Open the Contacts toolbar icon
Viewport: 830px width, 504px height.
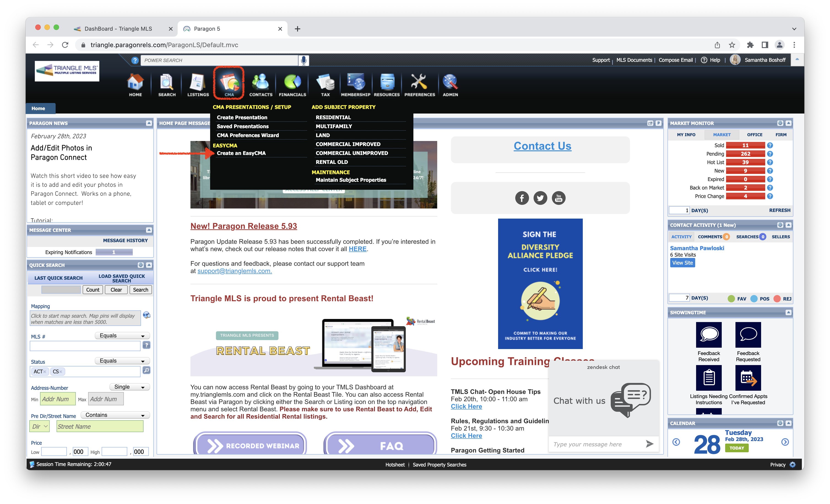pos(261,85)
